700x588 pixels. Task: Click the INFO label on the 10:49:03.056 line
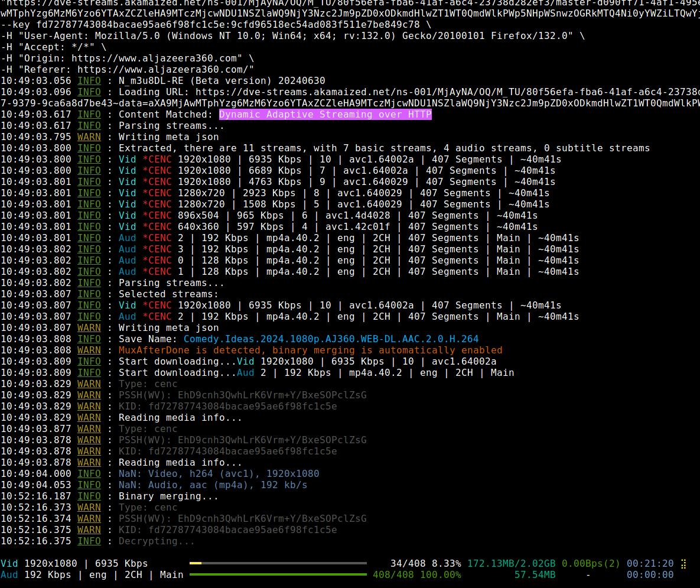tap(89, 81)
